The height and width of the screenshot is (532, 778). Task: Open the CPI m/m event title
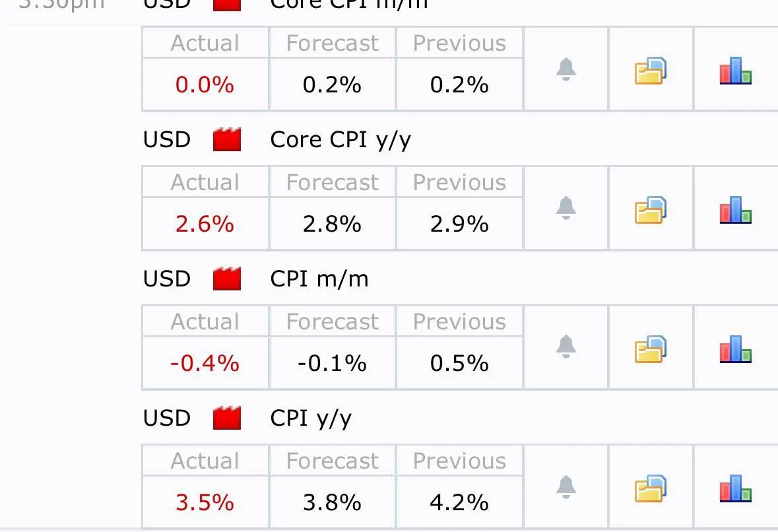coord(319,279)
